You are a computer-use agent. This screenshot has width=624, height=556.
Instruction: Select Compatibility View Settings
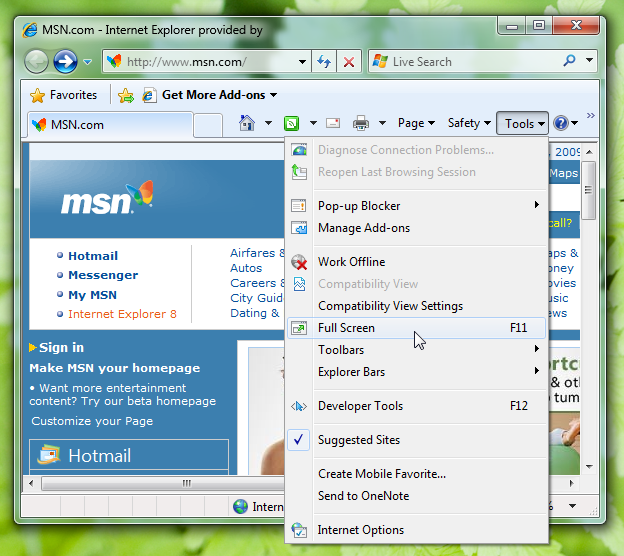417,306
